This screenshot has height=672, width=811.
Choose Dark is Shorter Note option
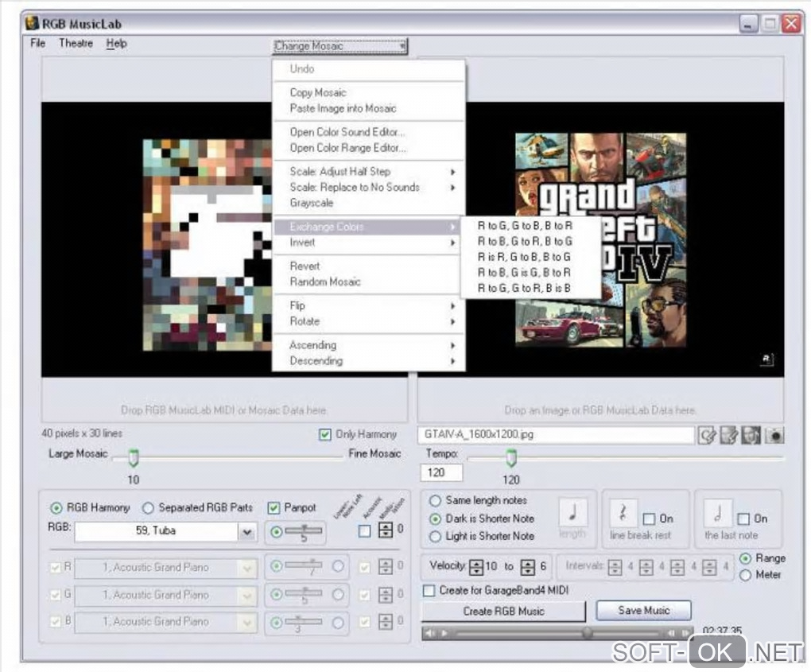coord(436,519)
